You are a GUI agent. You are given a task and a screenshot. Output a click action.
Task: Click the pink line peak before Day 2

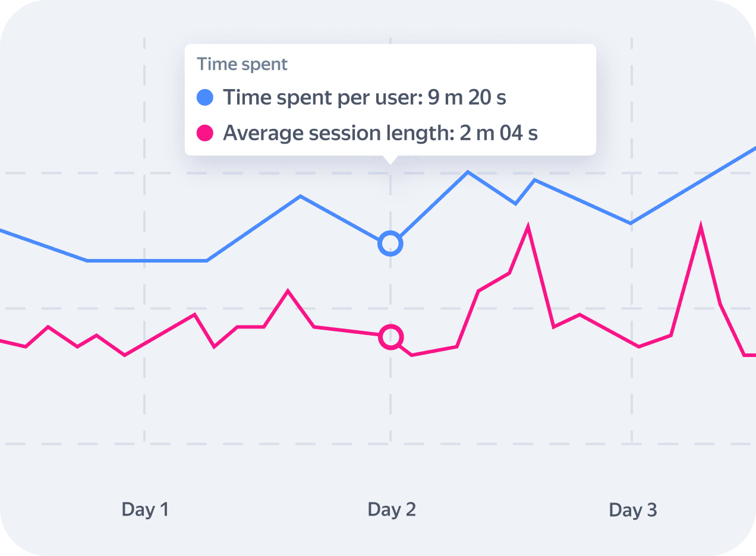(288, 291)
